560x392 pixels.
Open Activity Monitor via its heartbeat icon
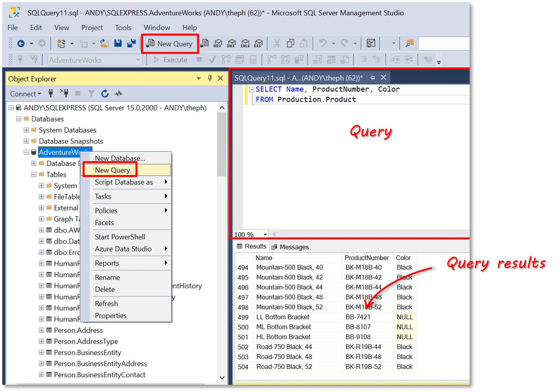(119, 93)
